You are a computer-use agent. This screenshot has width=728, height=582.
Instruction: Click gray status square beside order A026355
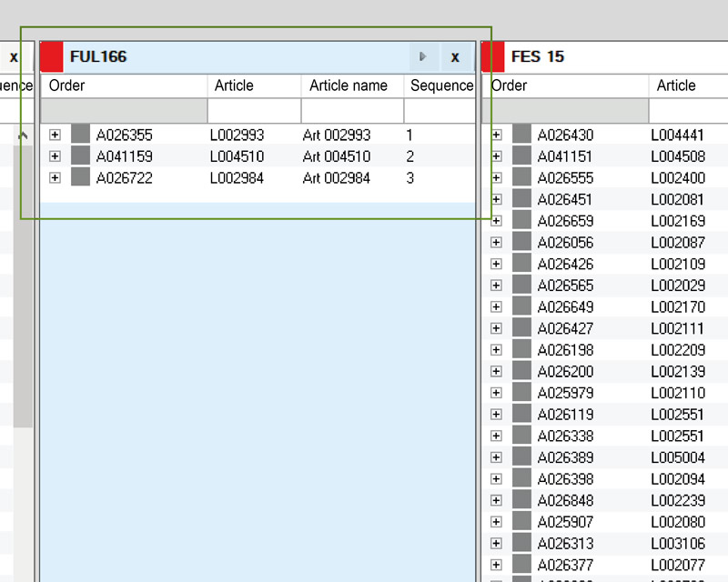coord(80,134)
